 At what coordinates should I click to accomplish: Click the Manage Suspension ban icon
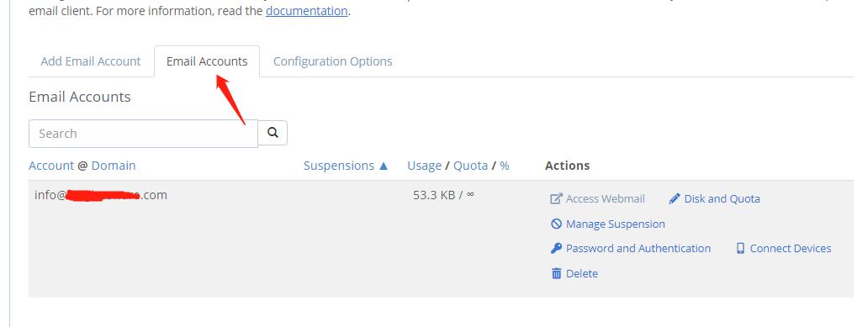(556, 224)
